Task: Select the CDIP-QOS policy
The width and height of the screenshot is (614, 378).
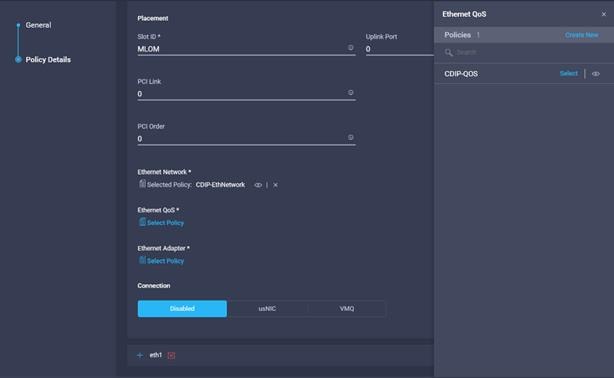Action: 569,74
